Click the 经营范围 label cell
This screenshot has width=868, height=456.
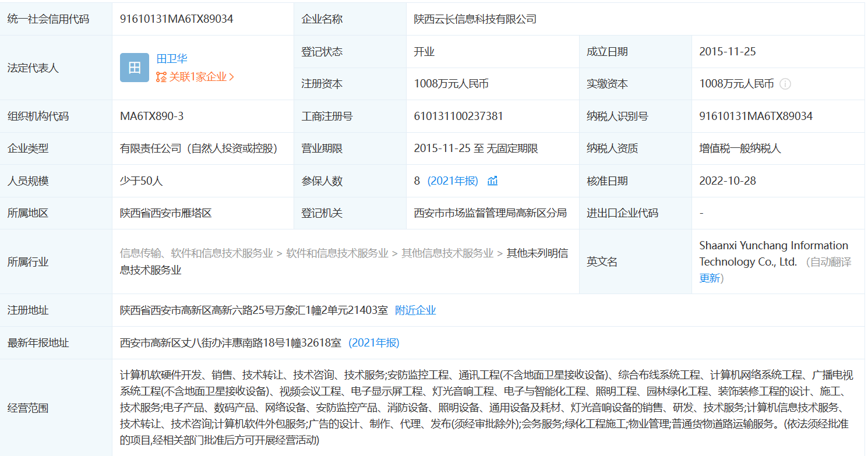[57, 407]
